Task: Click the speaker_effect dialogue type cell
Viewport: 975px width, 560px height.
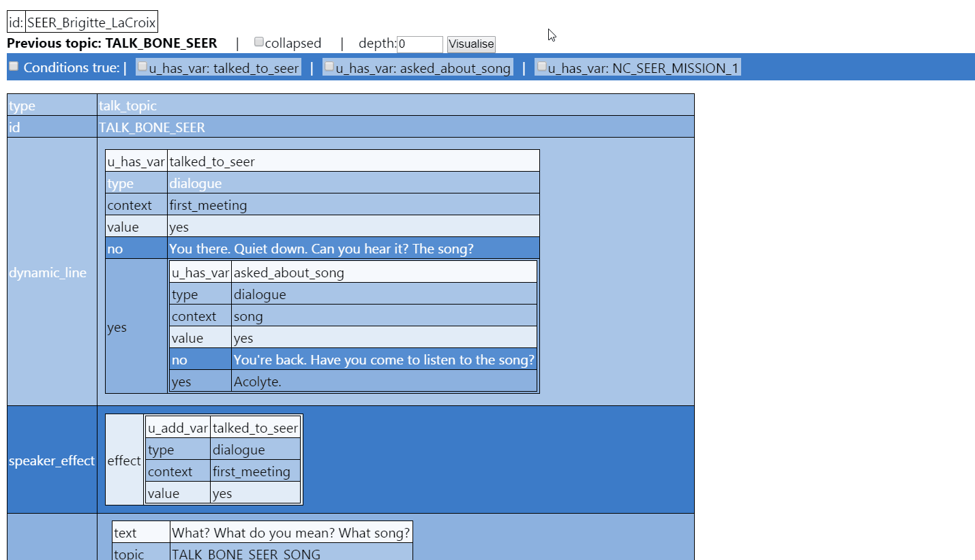Action: 256,449
